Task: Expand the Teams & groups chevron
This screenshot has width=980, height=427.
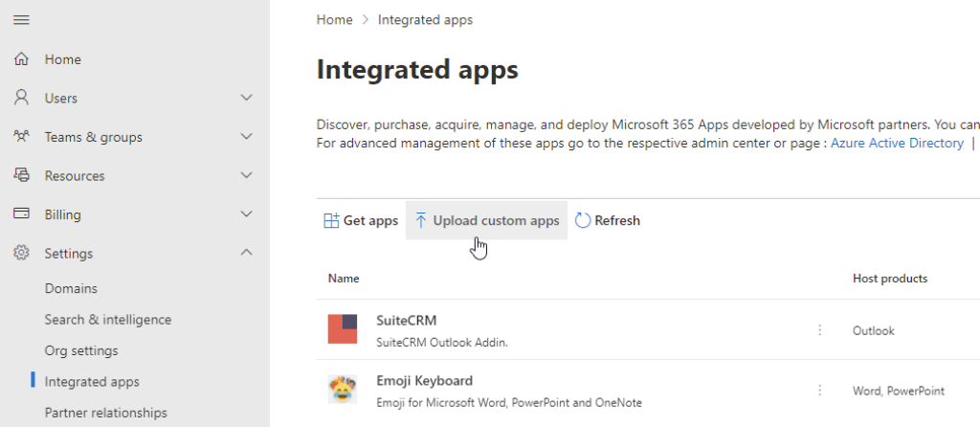Action: click(x=246, y=137)
